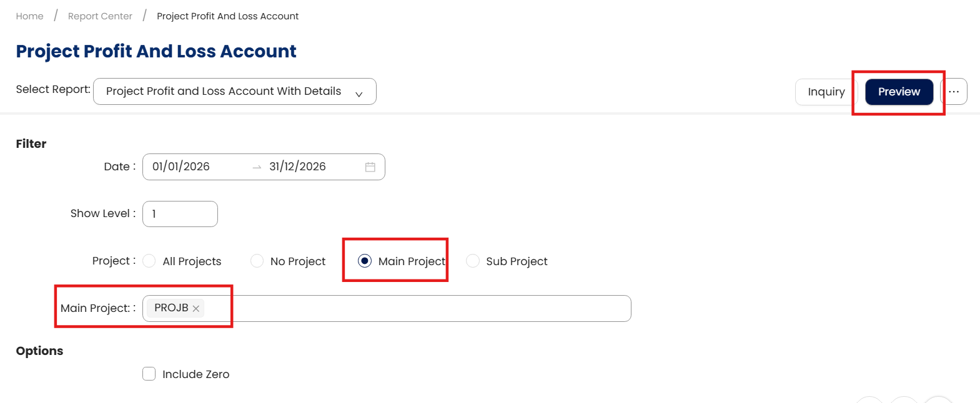Select the All Projects radio button
This screenshot has height=403, width=980.
click(x=149, y=261)
